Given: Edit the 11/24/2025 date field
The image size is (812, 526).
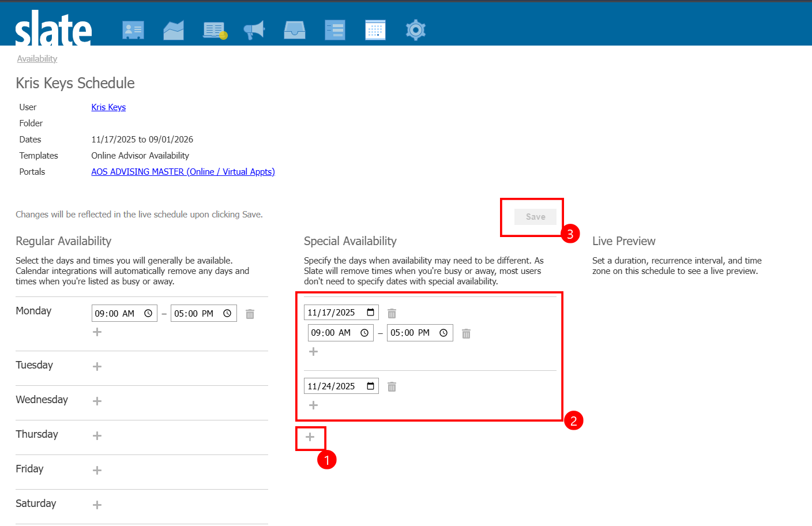Looking at the screenshot, I should click(x=341, y=386).
